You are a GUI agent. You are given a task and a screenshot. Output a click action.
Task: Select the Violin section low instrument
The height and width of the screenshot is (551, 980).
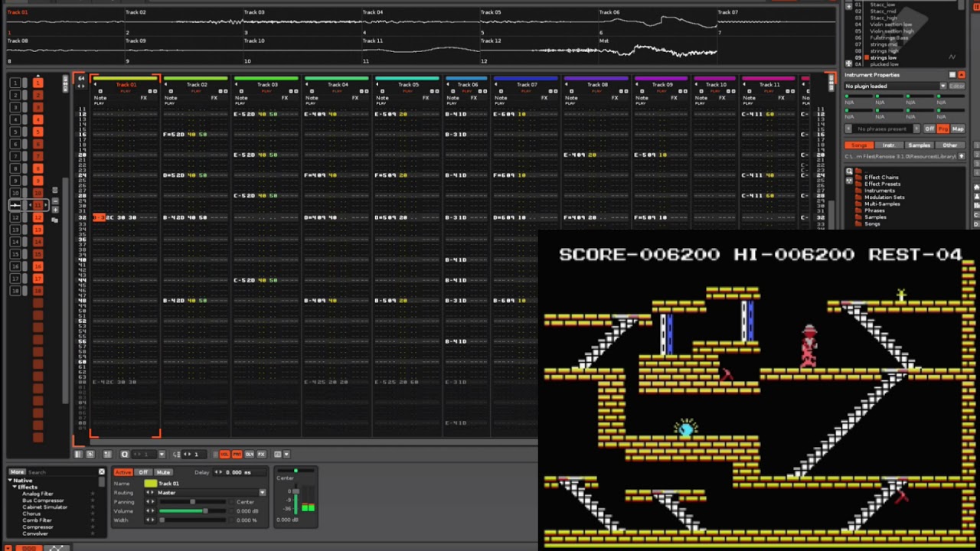click(890, 24)
